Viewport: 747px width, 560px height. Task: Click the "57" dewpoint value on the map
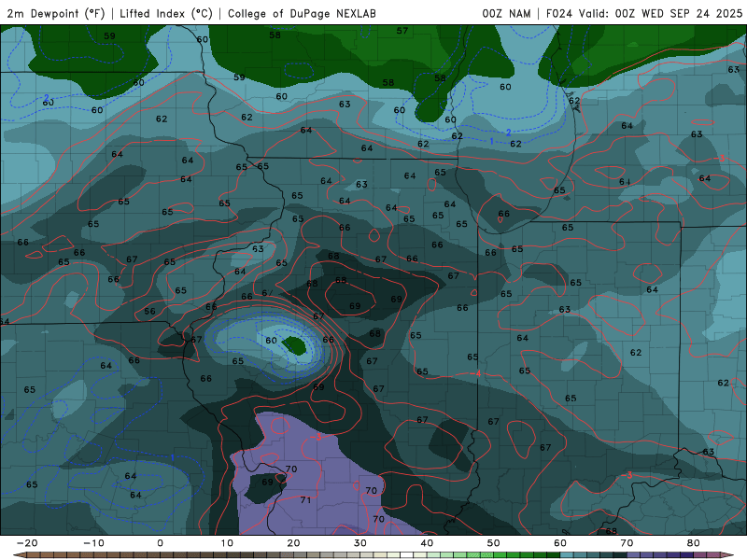click(x=402, y=31)
